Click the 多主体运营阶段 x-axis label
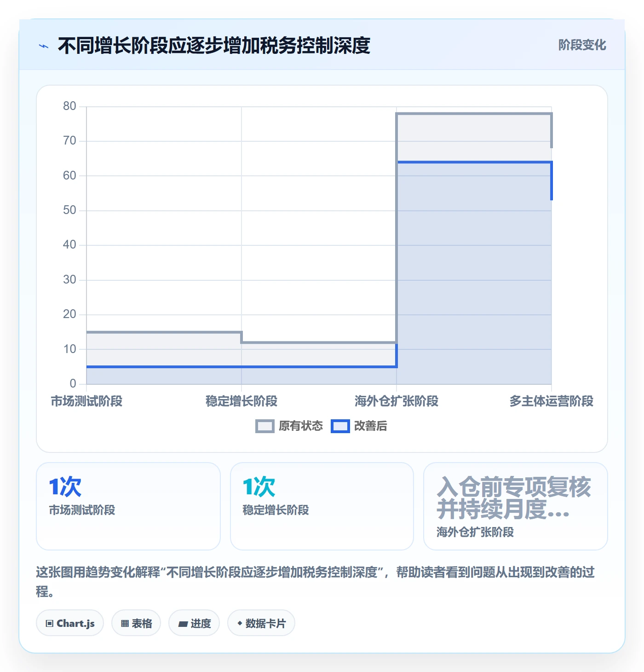The width and height of the screenshot is (644, 672). (552, 401)
